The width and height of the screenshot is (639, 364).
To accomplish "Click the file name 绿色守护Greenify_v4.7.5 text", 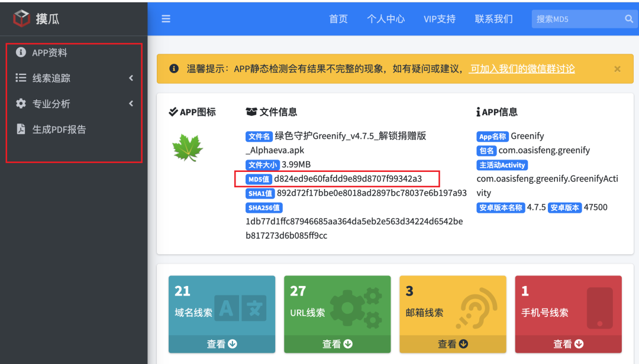I will point(336,143).
